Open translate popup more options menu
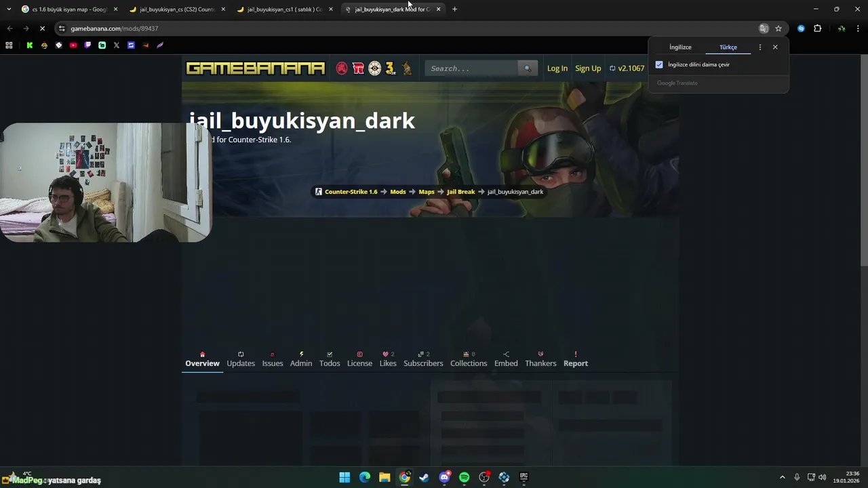Screen dimensions: 868x488 tap(759, 47)
